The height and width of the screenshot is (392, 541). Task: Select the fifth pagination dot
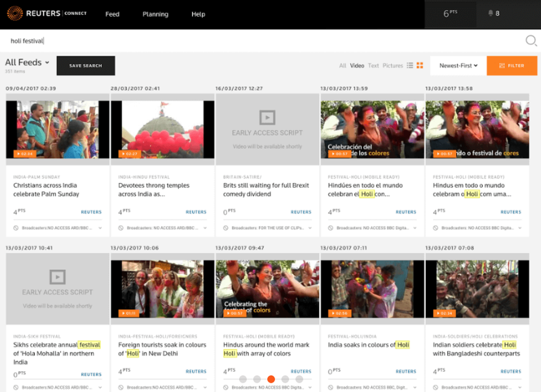tap(299, 379)
